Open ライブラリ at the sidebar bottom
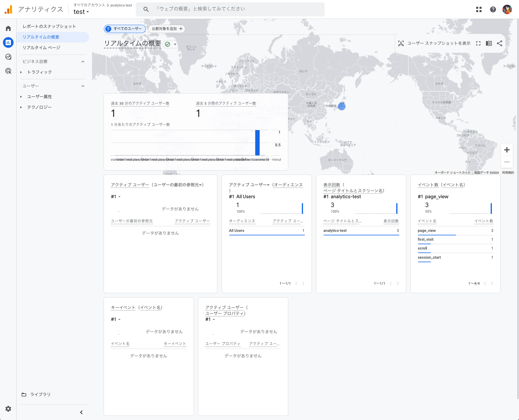This screenshot has width=519, height=420. point(40,394)
